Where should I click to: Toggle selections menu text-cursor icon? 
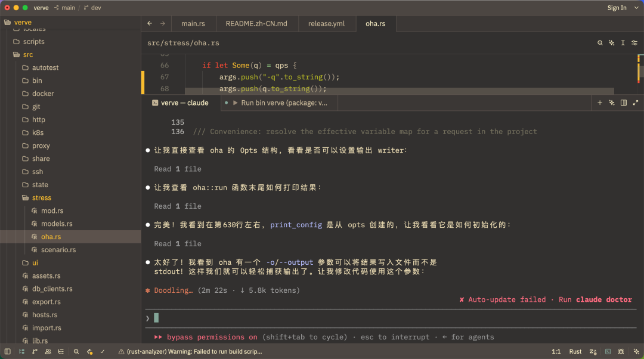[x=623, y=43]
